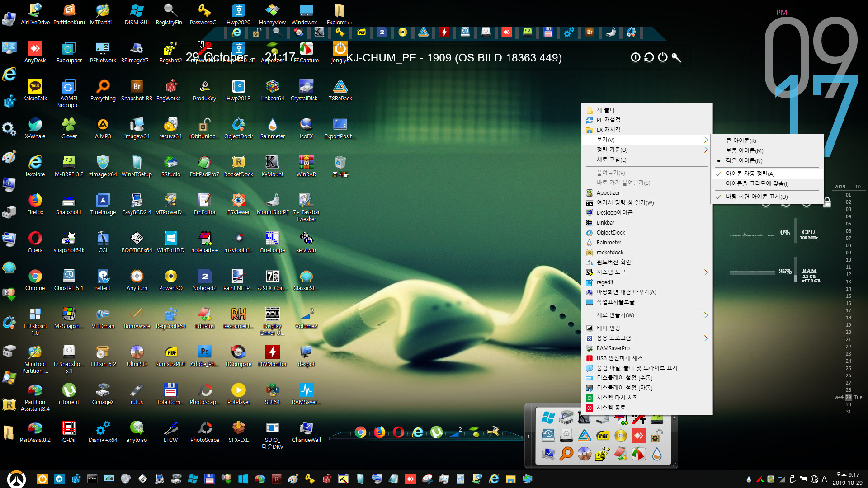Click the Overwatch-style start button
868x488 pixels.
(17, 479)
